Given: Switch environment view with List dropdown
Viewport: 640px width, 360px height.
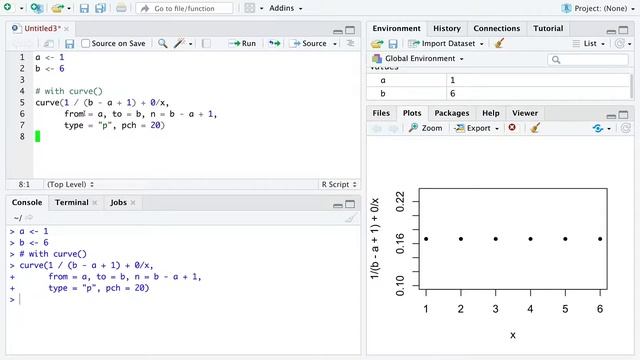Looking at the screenshot, I should [x=589, y=44].
